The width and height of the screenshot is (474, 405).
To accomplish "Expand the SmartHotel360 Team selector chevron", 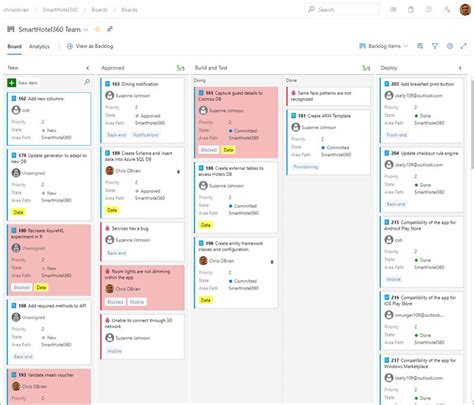I will [86, 30].
